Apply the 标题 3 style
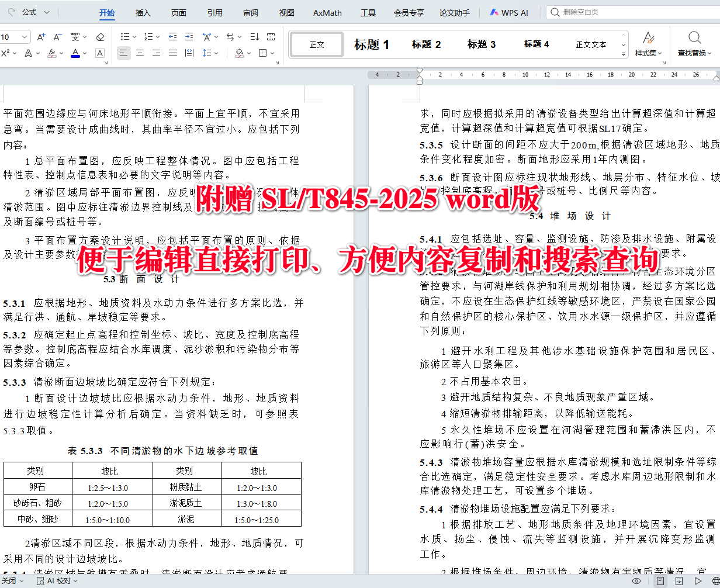 [482, 44]
